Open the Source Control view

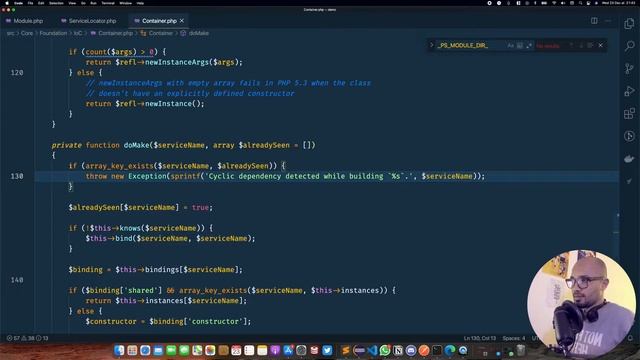(629, 68)
